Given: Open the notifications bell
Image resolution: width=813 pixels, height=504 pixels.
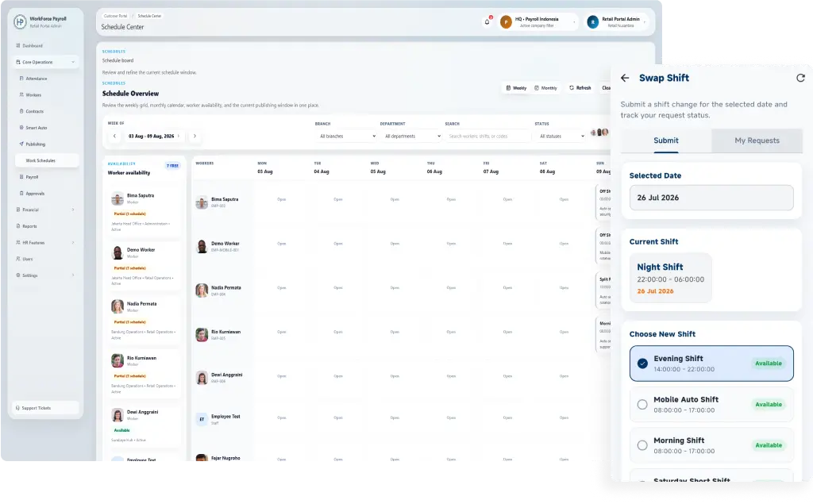Looking at the screenshot, I should (x=487, y=21).
